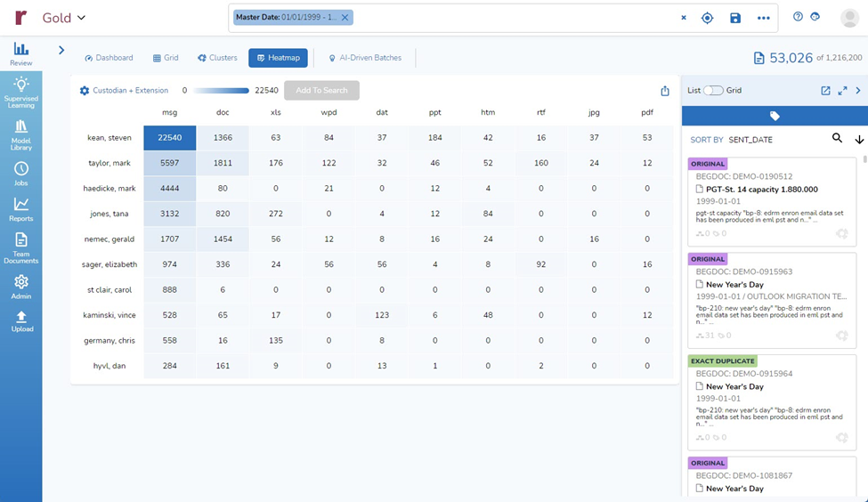Clear the search bar with the X icon
Viewport: 868px width, 502px height.
pyautogui.click(x=684, y=18)
